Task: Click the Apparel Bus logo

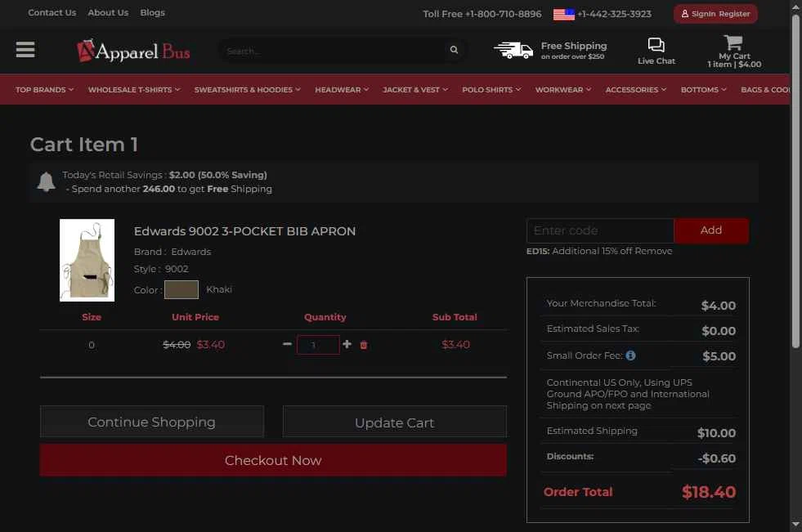Action: tap(133, 51)
